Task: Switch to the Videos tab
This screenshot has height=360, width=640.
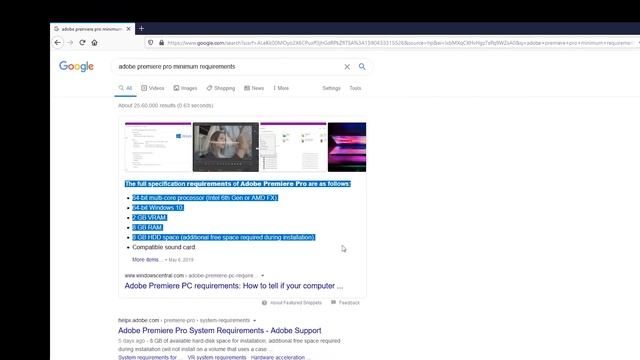Action: tap(153, 88)
